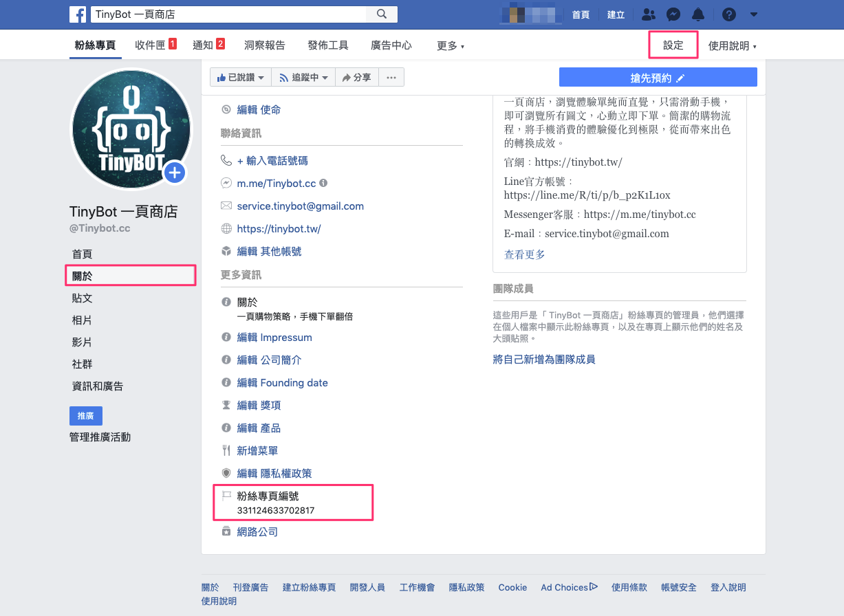This screenshot has width=844, height=616.
Task: Open the 已說讚 dropdown button
Action: coord(241,78)
